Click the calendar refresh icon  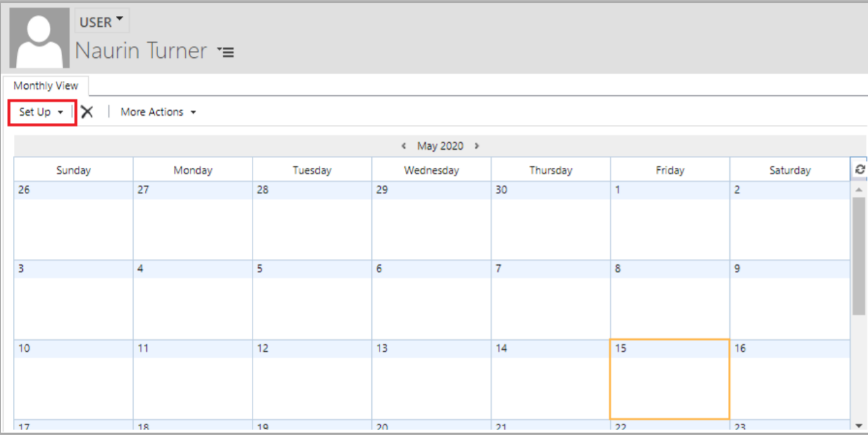[860, 169]
